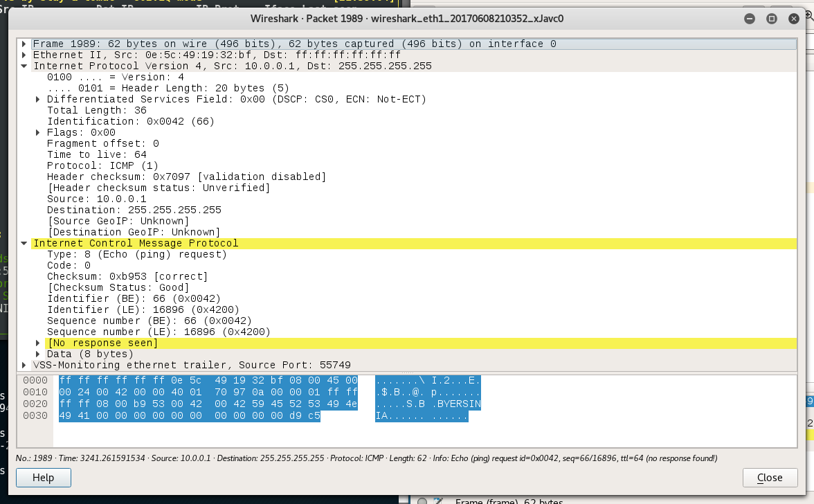Image resolution: width=814 pixels, height=504 pixels.
Task: Select the Checksum Status: Good line
Action: click(118, 287)
